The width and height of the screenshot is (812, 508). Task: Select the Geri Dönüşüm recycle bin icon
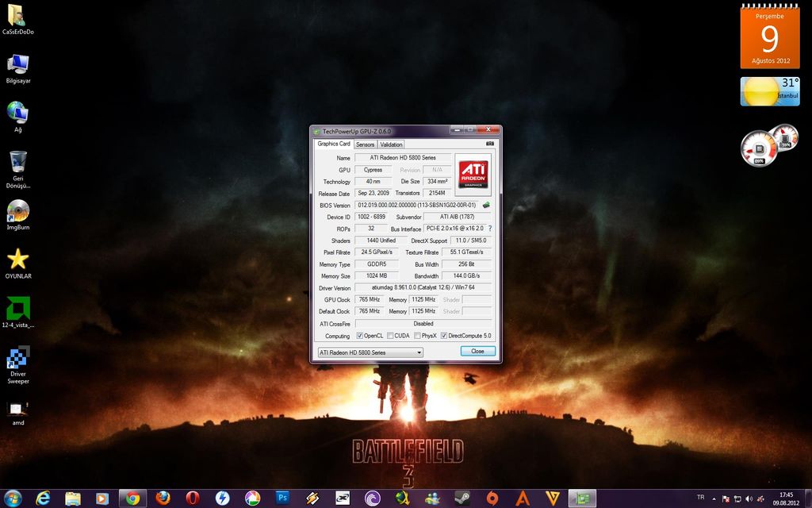tap(18, 170)
